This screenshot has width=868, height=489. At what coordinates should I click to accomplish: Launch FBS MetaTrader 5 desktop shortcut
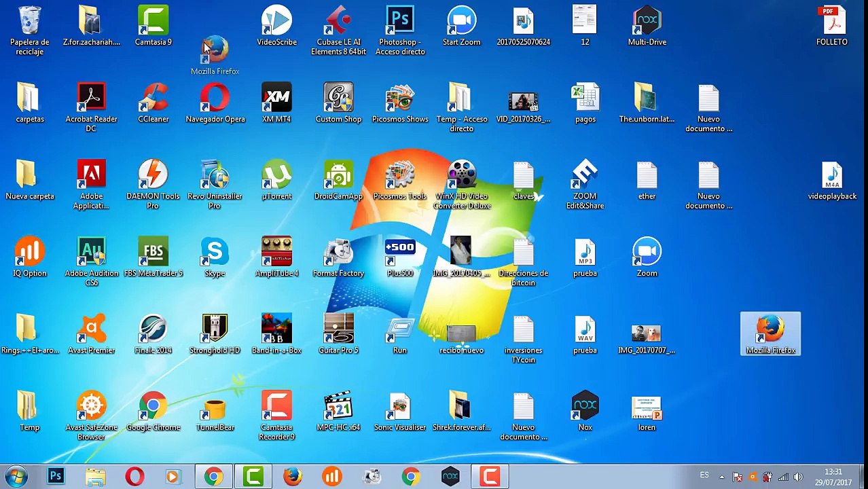point(153,257)
